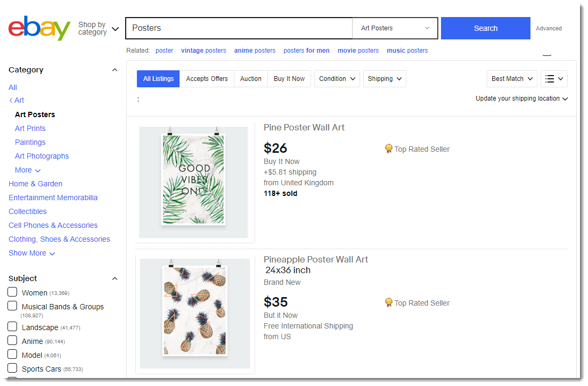588x386 pixels.
Task: Go back to Art category
Action: coord(17,100)
